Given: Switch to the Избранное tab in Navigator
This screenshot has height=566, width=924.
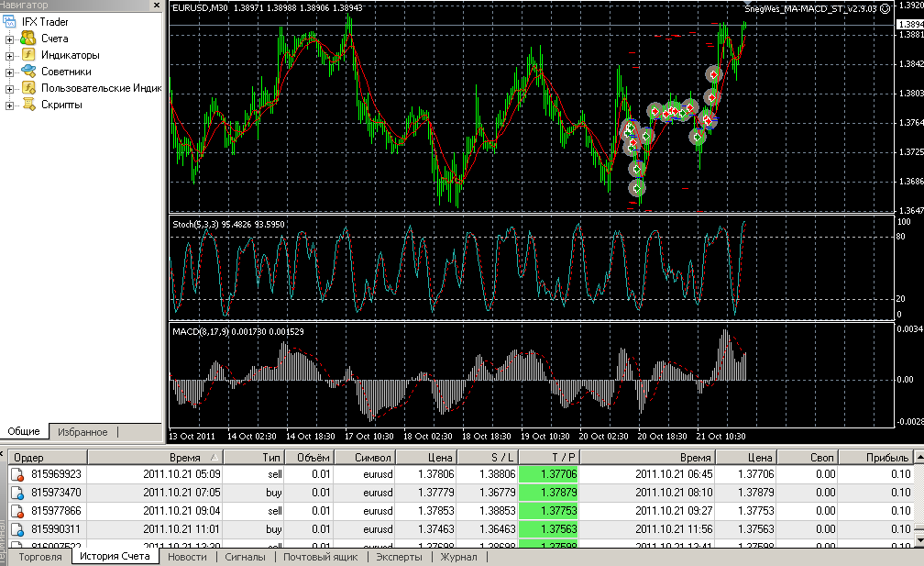Looking at the screenshot, I should point(82,432).
